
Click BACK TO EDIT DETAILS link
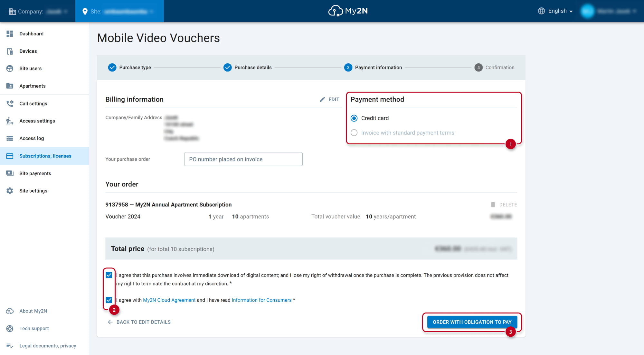coord(143,322)
